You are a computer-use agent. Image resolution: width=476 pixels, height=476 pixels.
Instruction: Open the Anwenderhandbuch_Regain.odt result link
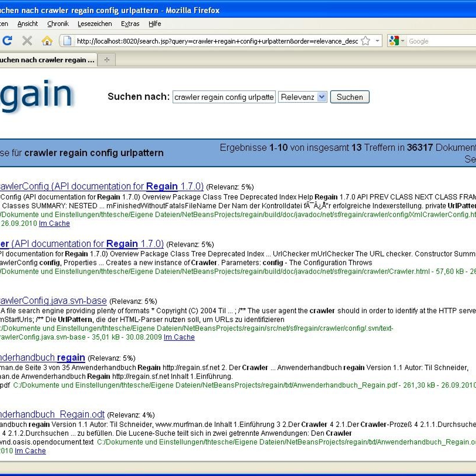(x=52, y=414)
